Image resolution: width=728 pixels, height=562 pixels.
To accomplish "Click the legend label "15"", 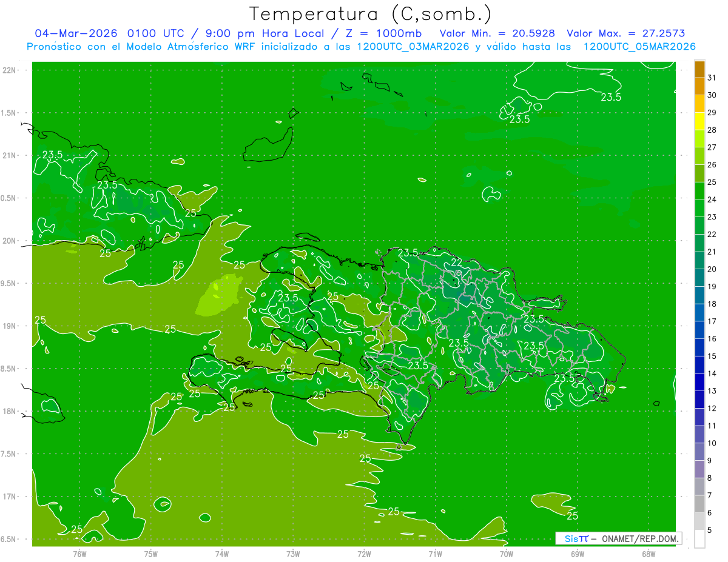I will coord(712,356).
